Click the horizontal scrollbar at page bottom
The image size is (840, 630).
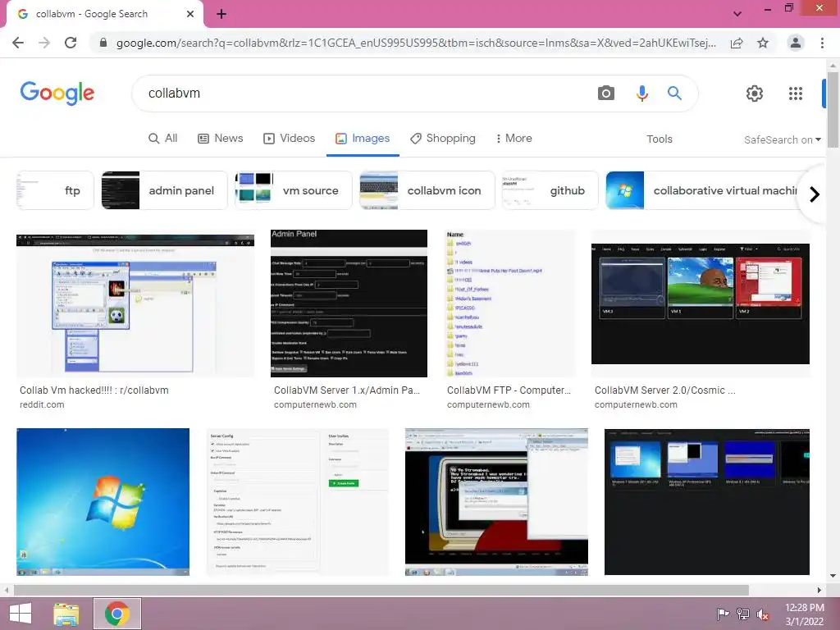coord(381,591)
